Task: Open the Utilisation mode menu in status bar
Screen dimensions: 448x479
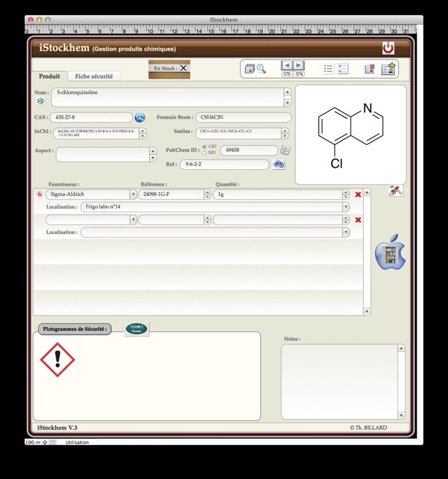Action: point(77,443)
